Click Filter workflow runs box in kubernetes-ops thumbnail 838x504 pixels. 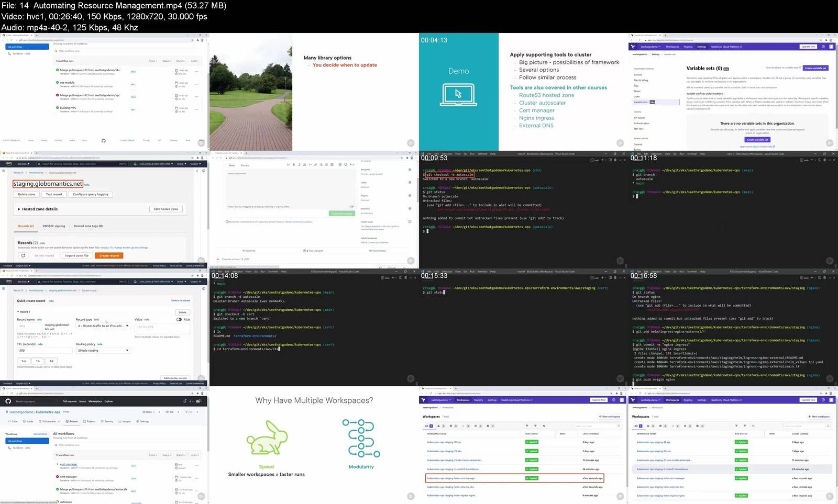coord(126,445)
